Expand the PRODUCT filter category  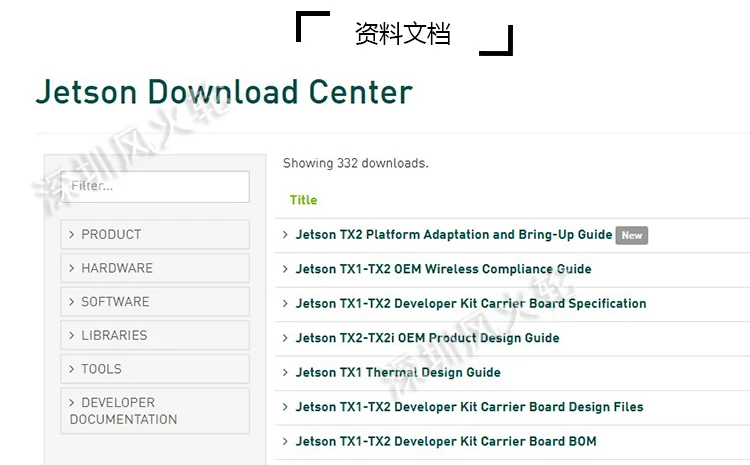pyautogui.click(x=155, y=234)
